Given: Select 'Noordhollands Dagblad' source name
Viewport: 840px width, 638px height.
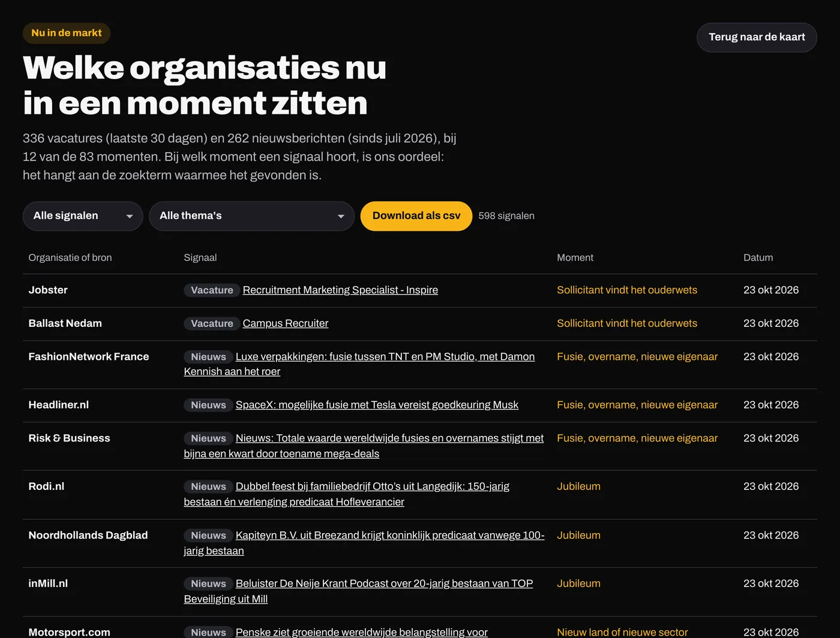Looking at the screenshot, I should [x=88, y=535].
